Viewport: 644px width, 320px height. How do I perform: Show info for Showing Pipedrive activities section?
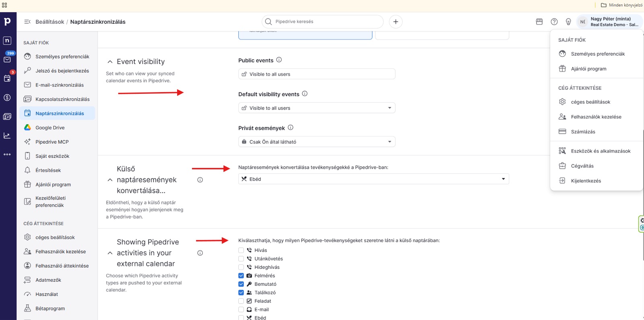[200, 253]
